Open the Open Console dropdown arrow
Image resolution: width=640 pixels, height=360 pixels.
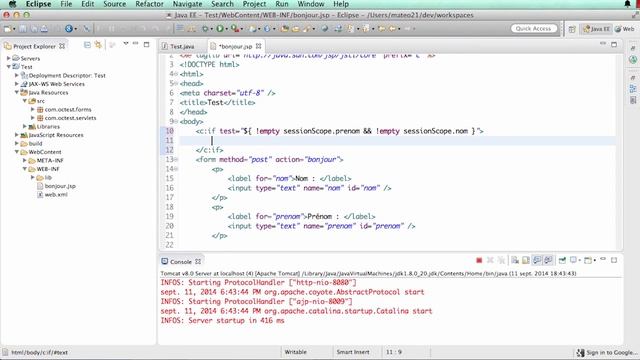pyautogui.click(x=595, y=260)
